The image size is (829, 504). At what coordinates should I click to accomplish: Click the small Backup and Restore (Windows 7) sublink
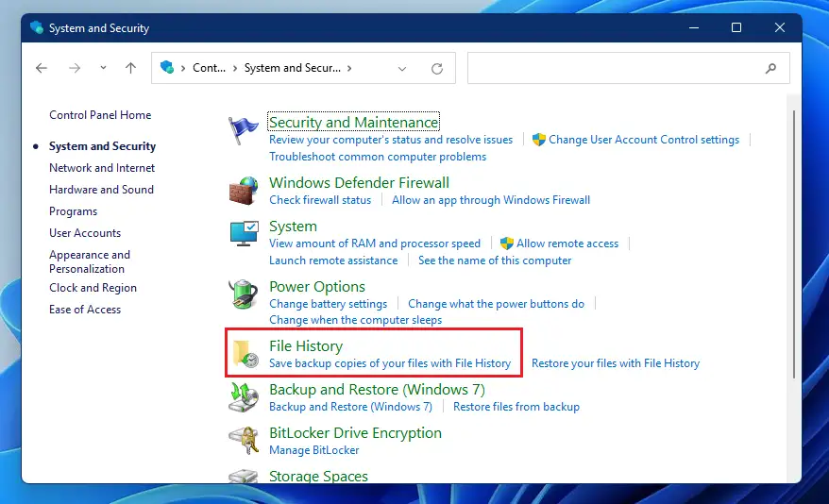[350, 406]
